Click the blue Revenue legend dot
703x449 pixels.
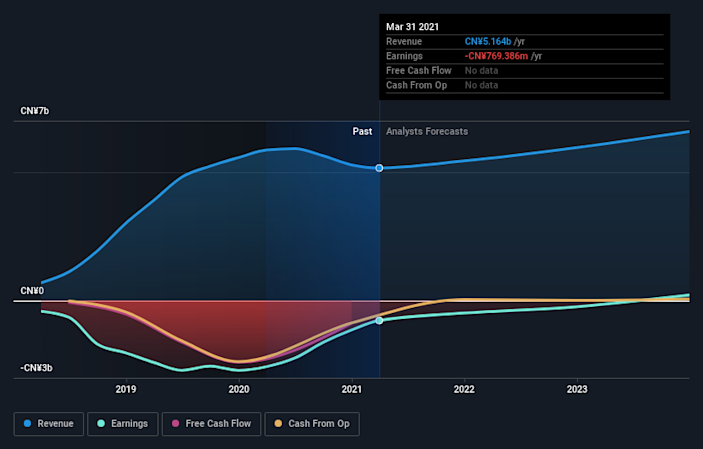pyautogui.click(x=27, y=424)
